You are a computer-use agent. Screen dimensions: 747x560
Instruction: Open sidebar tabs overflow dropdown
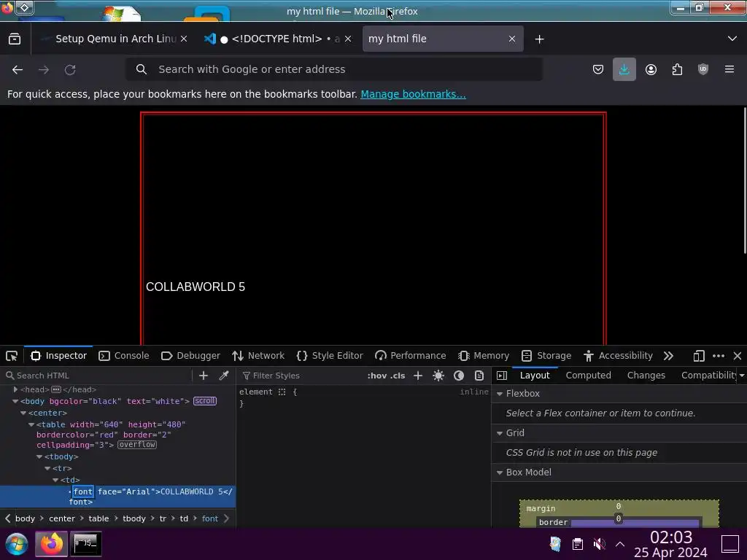742,376
